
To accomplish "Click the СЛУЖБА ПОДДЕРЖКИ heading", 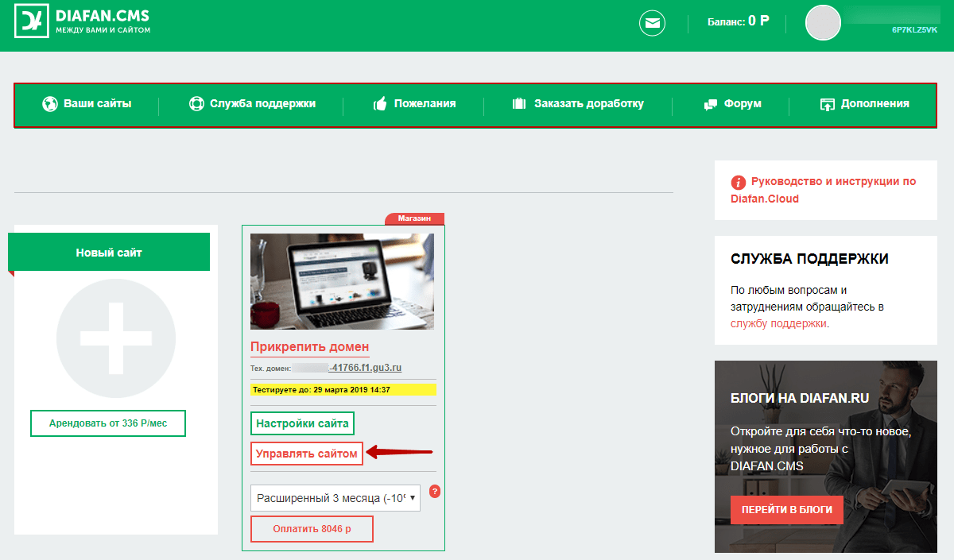I will (x=809, y=259).
